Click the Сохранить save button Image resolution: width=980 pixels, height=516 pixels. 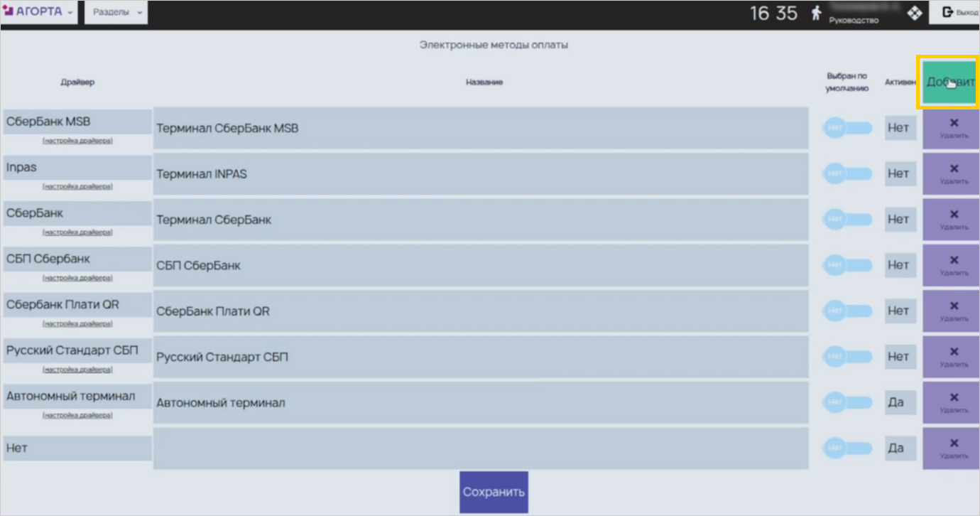click(494, 492)
